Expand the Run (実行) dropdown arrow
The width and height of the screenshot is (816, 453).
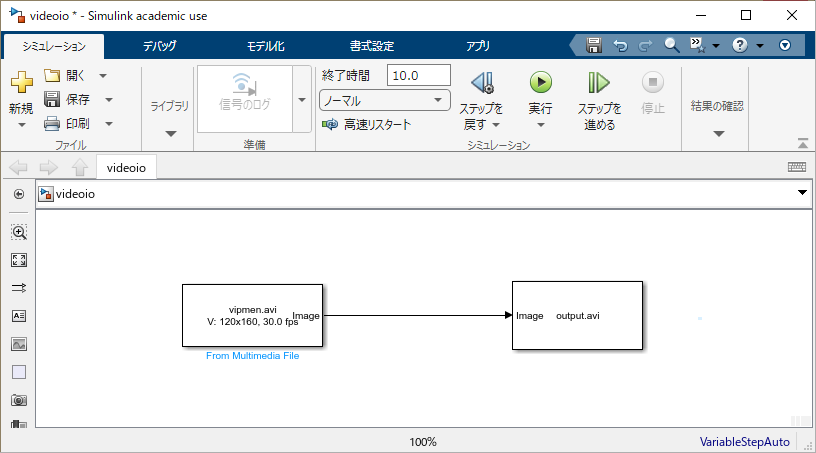[541, 125]
